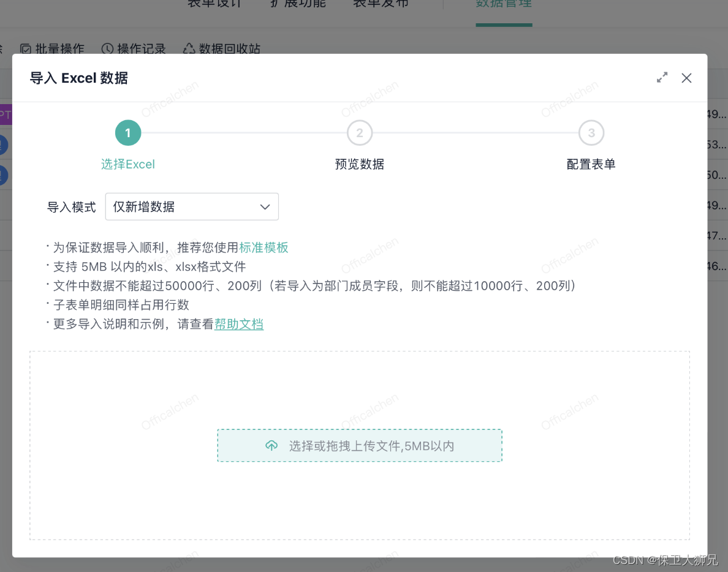Screen dimensions: 728x572
Task: Click the 支持 5MB 以内的xls、xlsx格式文件 text
Action: tap(150, 267)
